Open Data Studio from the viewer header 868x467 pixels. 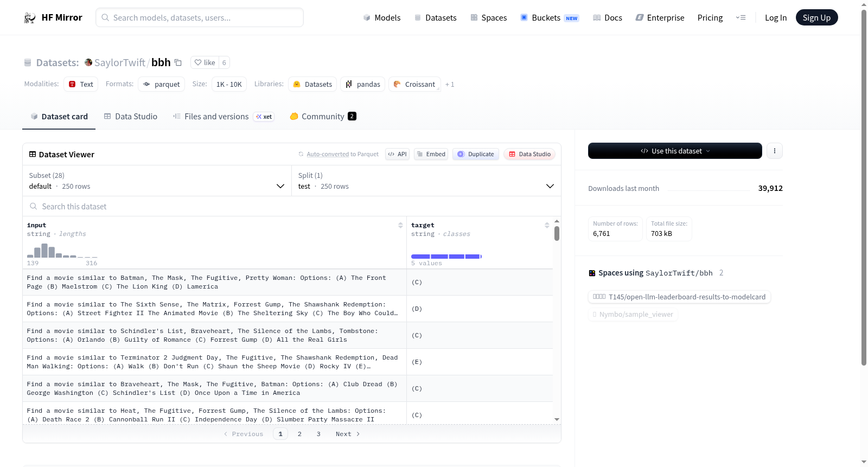(529, 154)
